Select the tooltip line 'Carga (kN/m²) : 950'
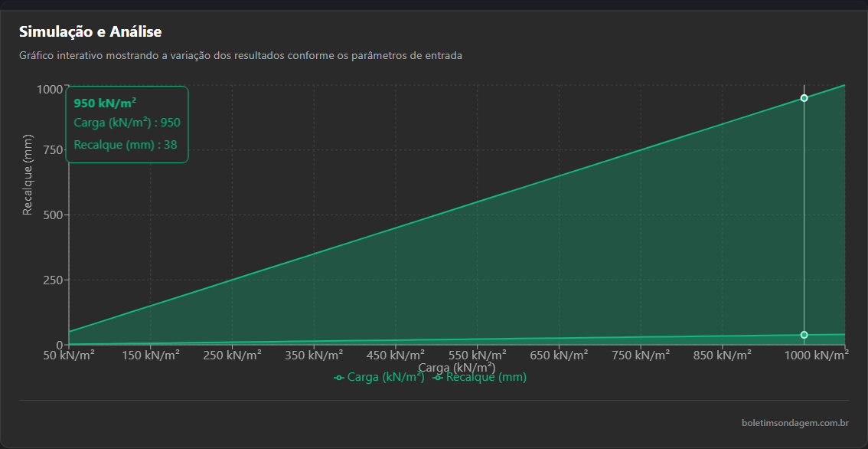The height and width of the screenshot is (449, 868). [127, 123]
